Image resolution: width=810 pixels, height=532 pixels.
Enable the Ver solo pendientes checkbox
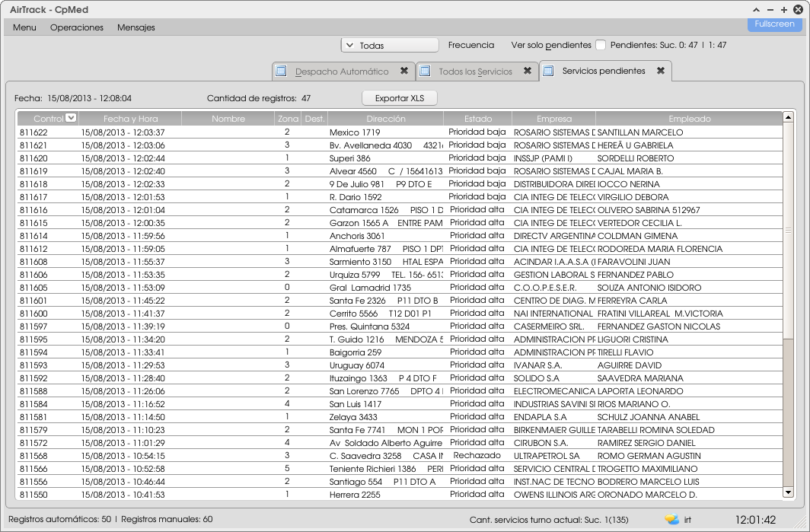click(x=601, y=45)
